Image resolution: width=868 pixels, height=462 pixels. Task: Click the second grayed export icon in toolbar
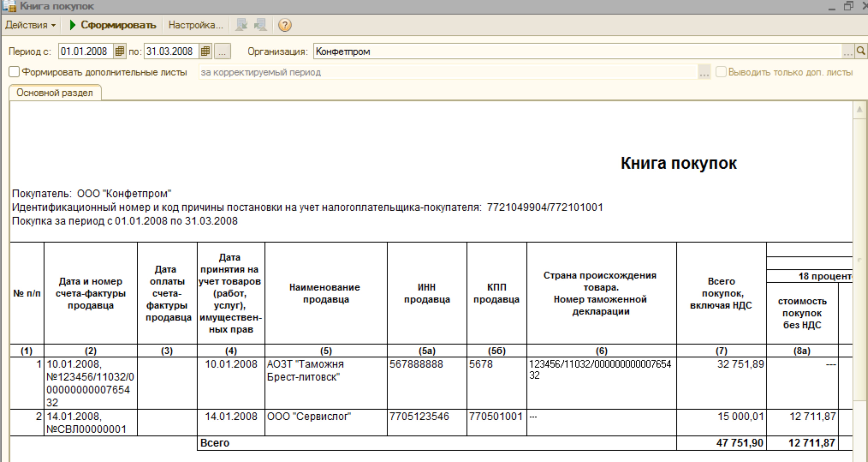pyautogui.click(x=260, y=25)
